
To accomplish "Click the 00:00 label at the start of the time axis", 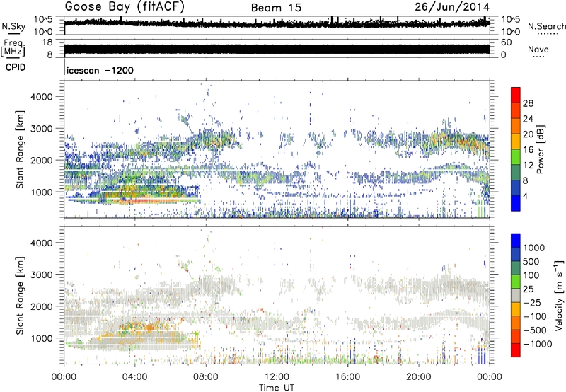I will [64, 377].
